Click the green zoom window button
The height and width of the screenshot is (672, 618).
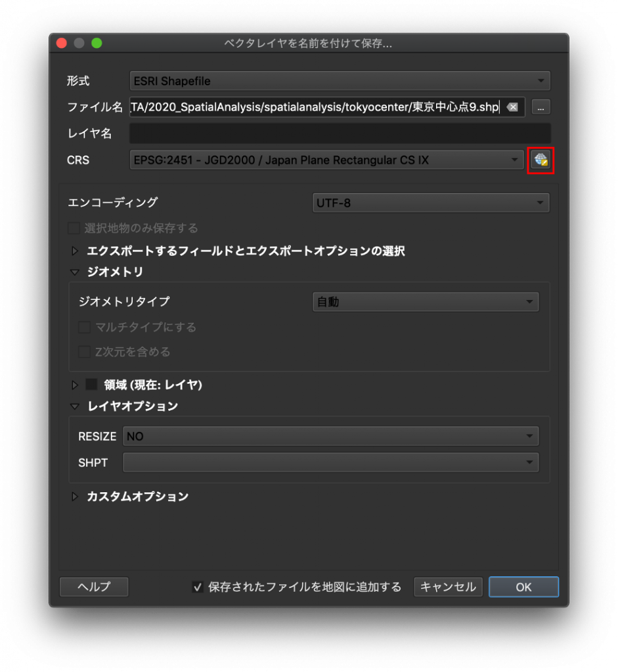97,43
